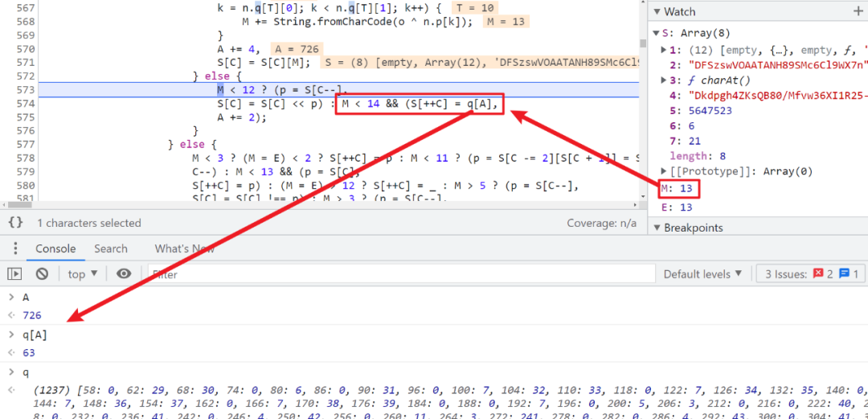This screenshot has height=419, width=868.
Task: Expand the charAt function entry
Action: (665, 80)
